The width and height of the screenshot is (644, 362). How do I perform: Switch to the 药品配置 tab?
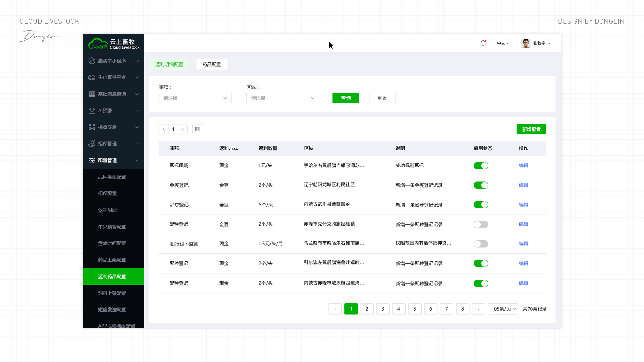212,64
